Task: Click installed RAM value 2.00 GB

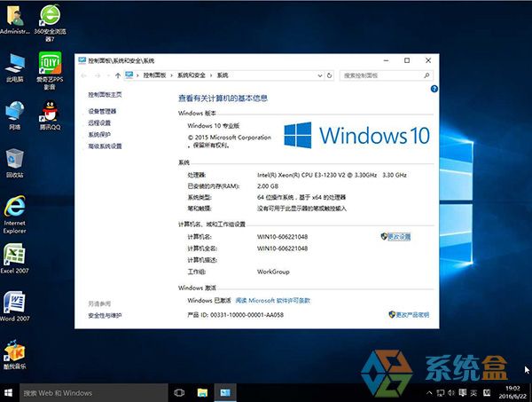Action: [268, 186]
